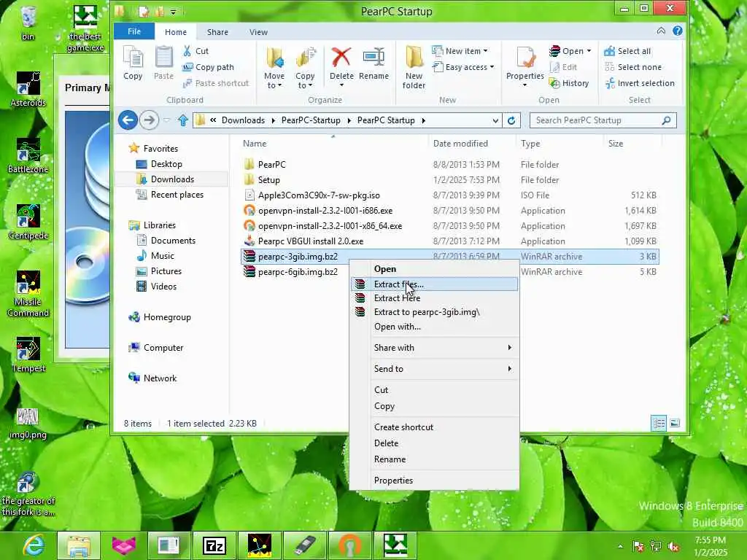The width and height of the screenshot is (747, 560).
Task: Choose Open with... from context menu
Action: click(x=434, y=327)
